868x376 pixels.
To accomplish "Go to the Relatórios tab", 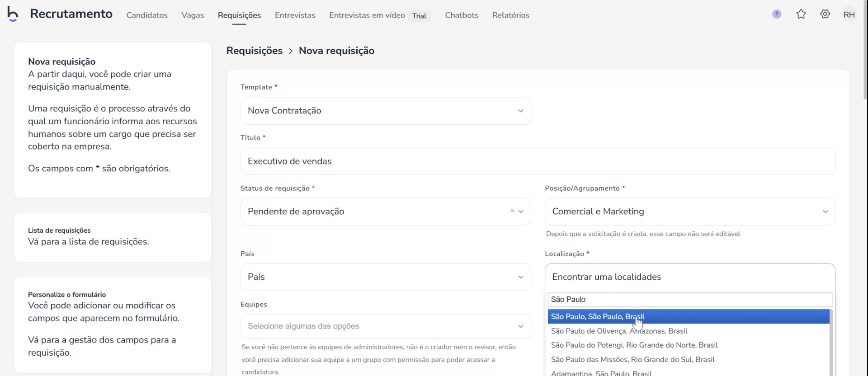I will 511,15.
